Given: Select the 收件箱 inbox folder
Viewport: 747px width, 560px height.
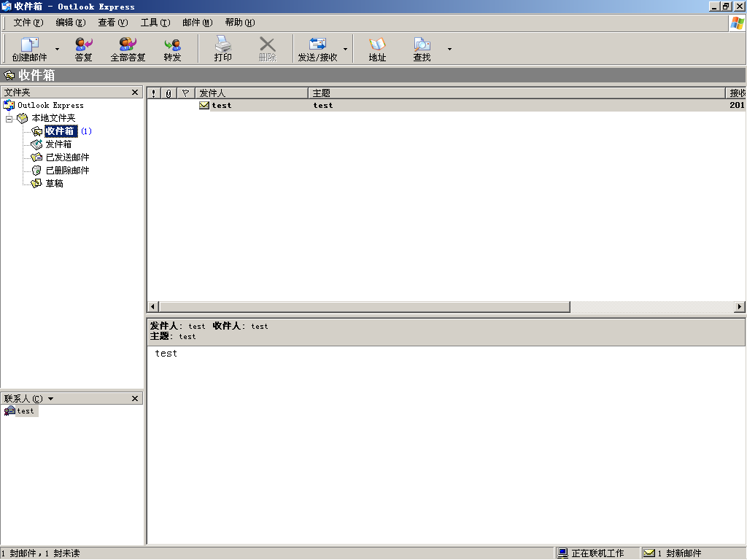Looking at the screenshot, I should click(x=61, y=131).
